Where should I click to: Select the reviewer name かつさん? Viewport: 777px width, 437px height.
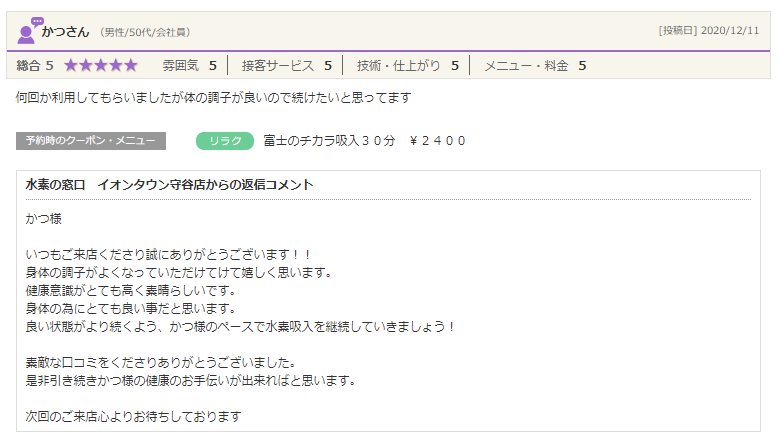pyautogui.click(x=66, y=32)
